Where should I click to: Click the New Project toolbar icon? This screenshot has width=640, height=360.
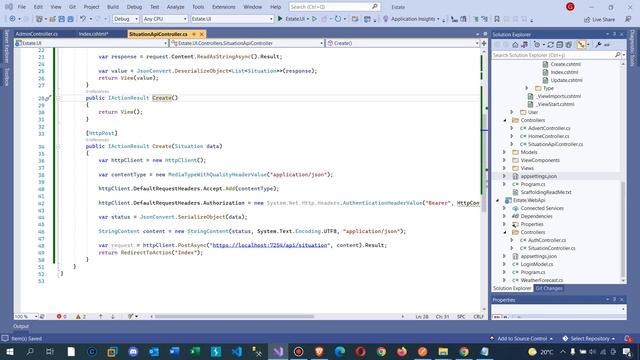(39, 19)
